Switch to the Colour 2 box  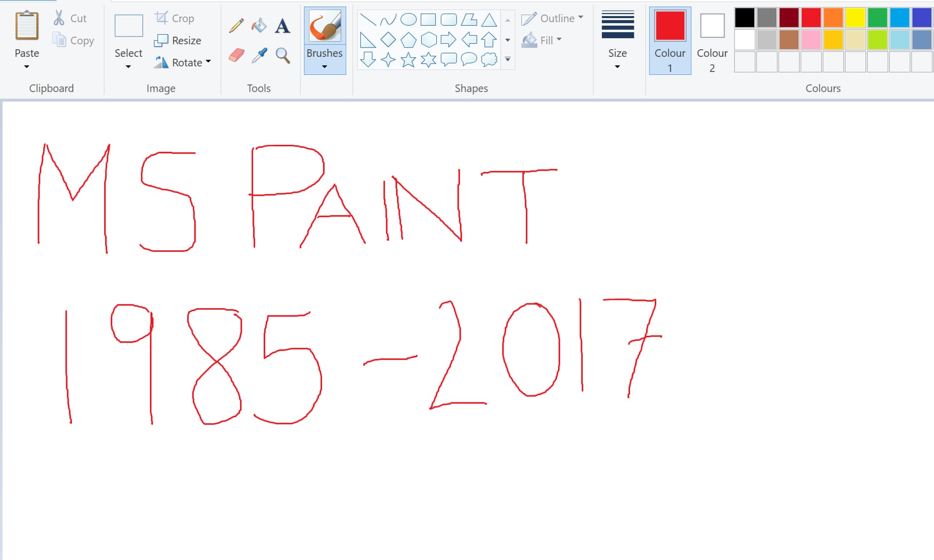click(712, 41)
